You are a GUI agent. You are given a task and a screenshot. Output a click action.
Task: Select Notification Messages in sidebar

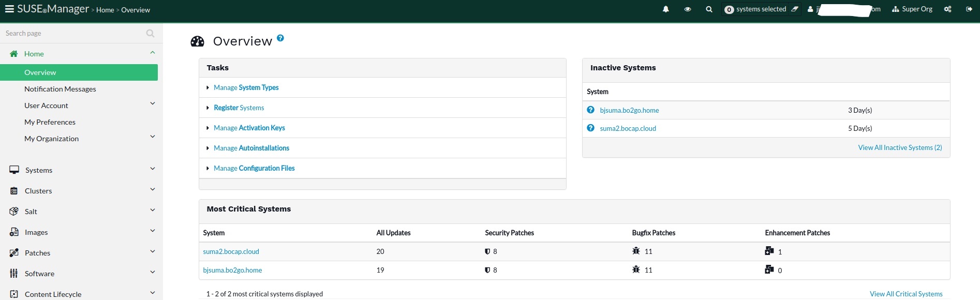(60, 89)
